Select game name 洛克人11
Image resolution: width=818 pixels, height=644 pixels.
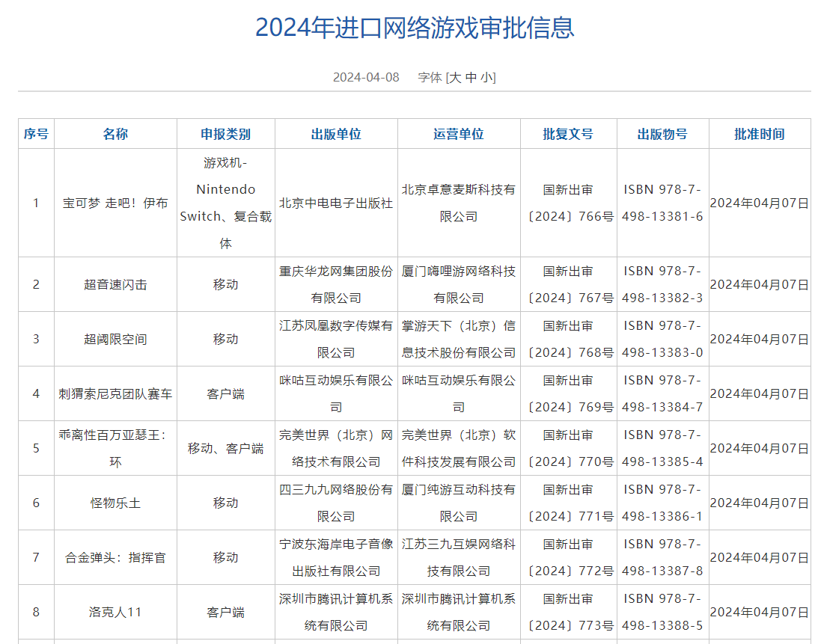point(115,612)
